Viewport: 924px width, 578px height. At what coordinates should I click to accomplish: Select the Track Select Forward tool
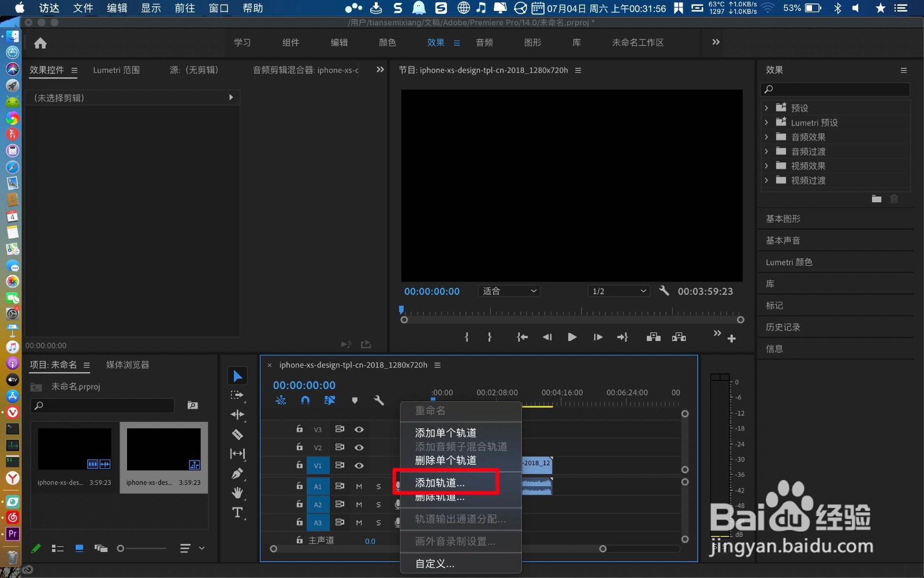[237, 395]
